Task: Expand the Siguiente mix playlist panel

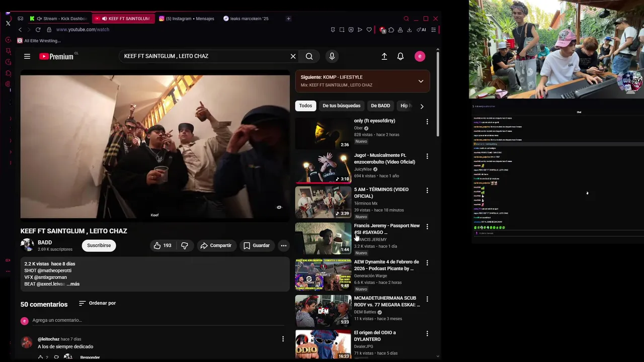Action: 421,81
